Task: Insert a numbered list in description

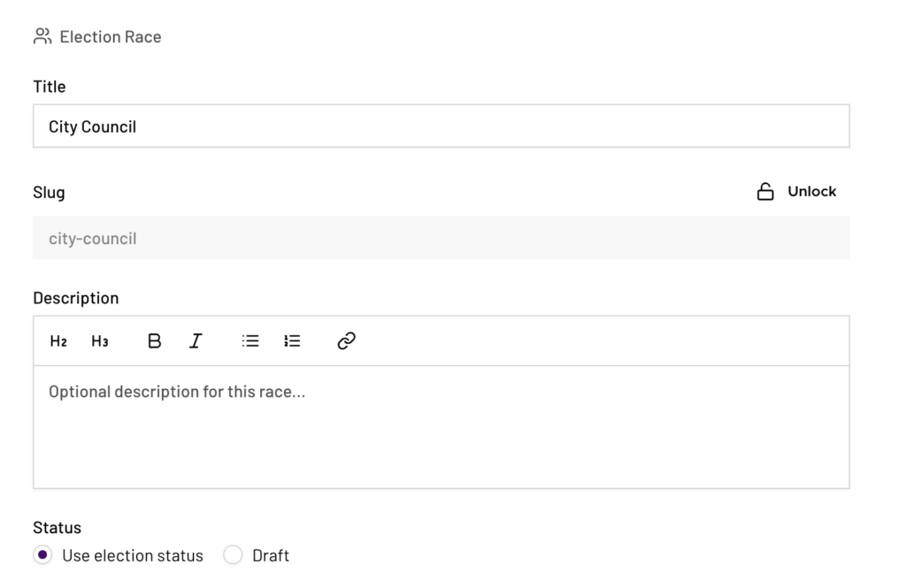Action: [292, 341]
